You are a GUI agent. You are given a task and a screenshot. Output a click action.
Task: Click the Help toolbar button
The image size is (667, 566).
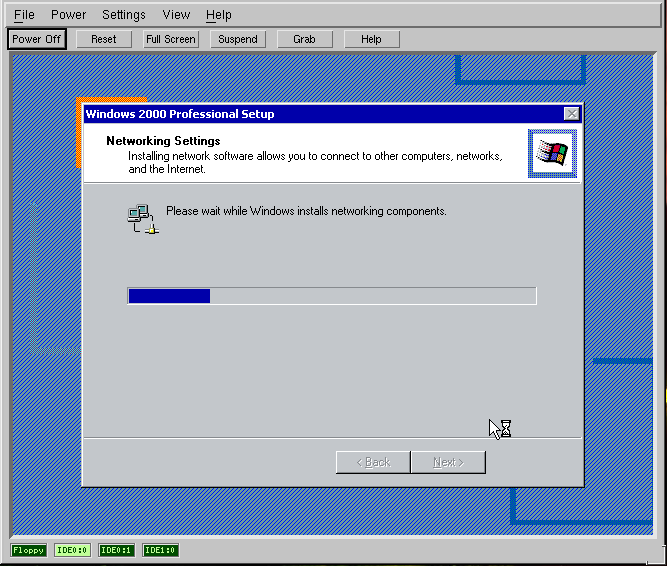click(x=371, y=39)
